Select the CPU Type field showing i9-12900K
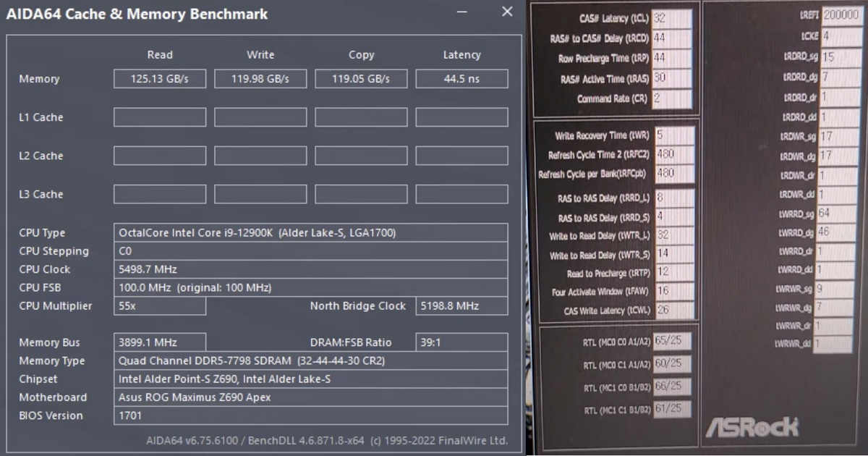 click(x=310, y=233)
